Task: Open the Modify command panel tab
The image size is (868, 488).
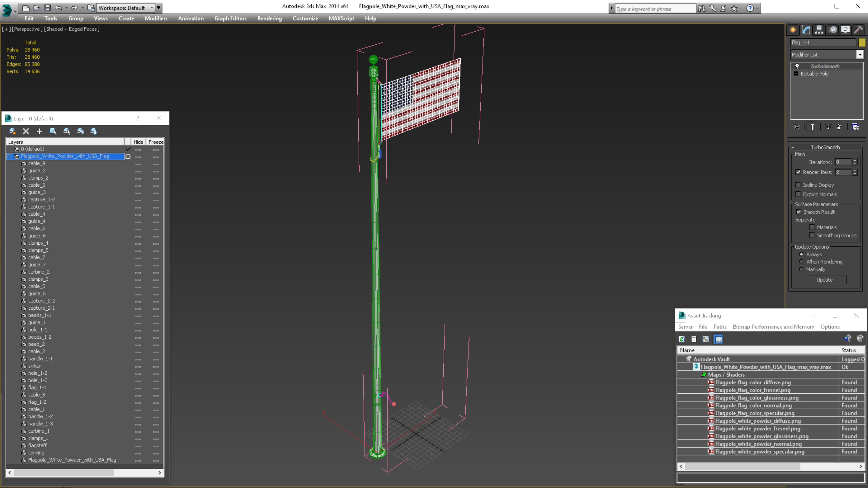Action: pyautogui.click(x=806, y=30)
